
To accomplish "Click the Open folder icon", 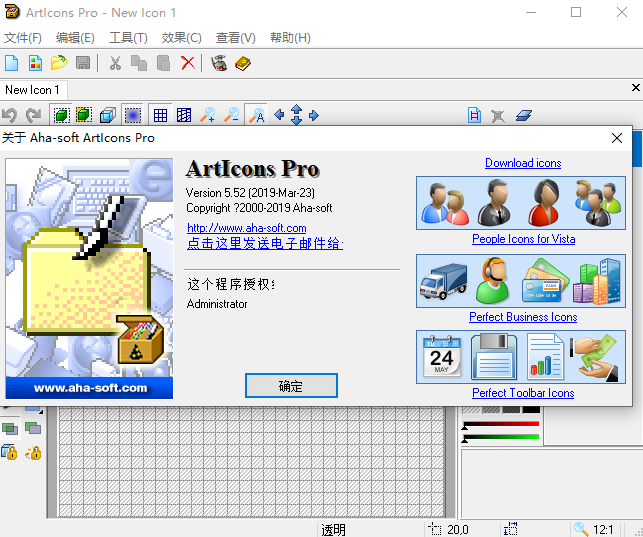I will click(59, 63).
